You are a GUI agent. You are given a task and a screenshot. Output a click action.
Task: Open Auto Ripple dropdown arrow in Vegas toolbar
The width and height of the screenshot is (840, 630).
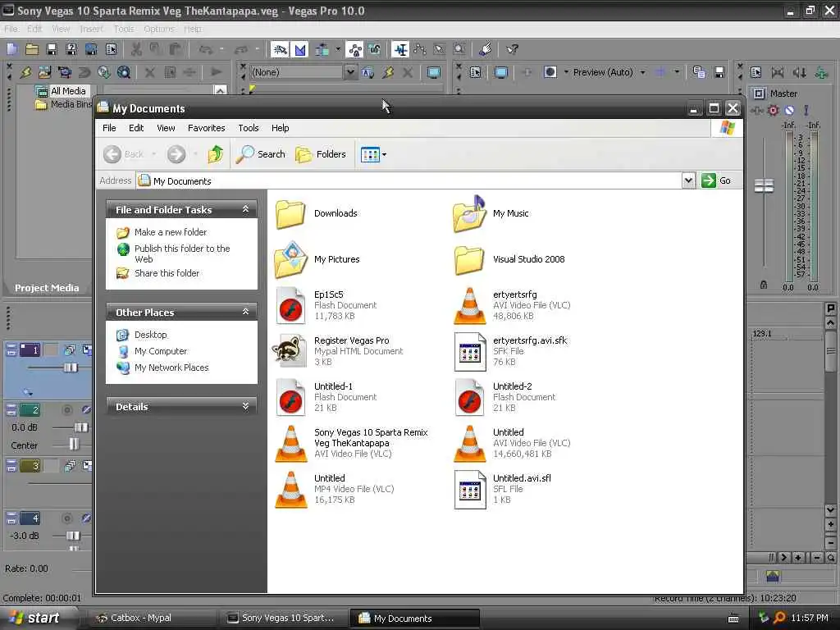coord(338,49)
